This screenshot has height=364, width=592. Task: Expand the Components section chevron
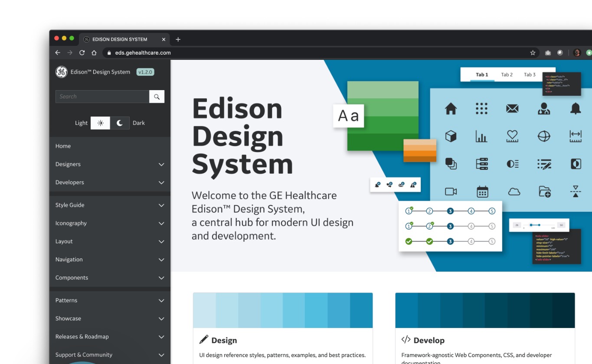pos(161,278)
